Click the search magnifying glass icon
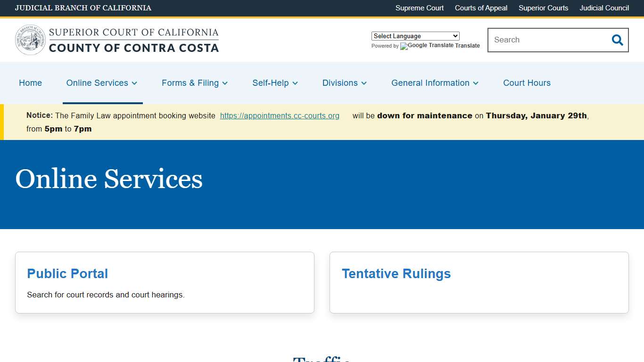 click(617, 40)
